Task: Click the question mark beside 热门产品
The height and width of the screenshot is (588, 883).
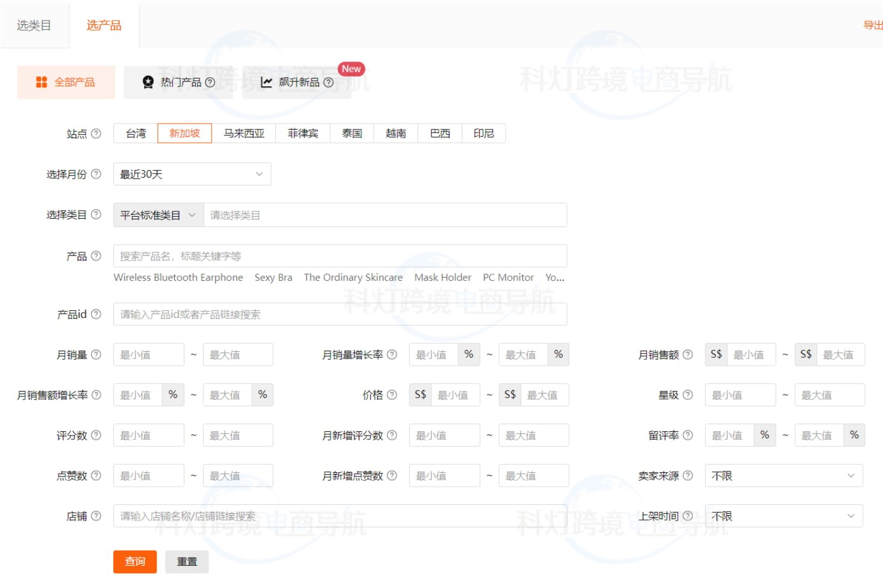Action: tap(209, 82)
